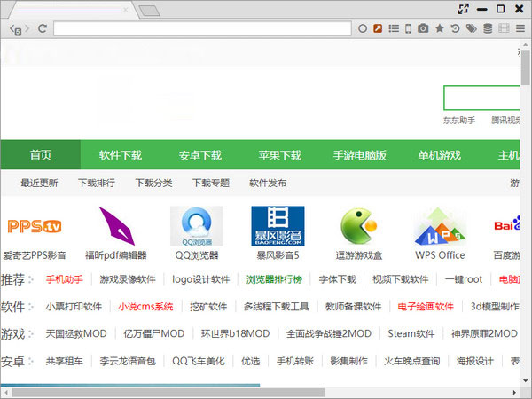Click the green-bordered site search box
The height and width of the screenshot is (399, 532).
481,98
